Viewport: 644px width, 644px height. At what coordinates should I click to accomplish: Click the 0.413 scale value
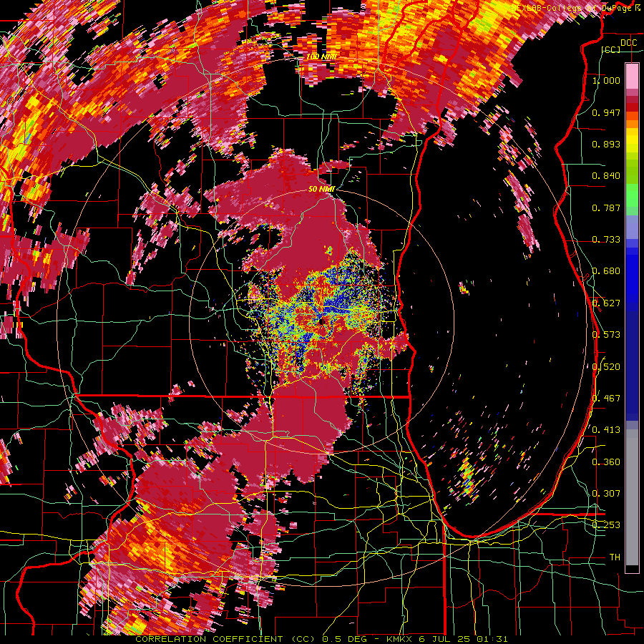pos(606,430)
